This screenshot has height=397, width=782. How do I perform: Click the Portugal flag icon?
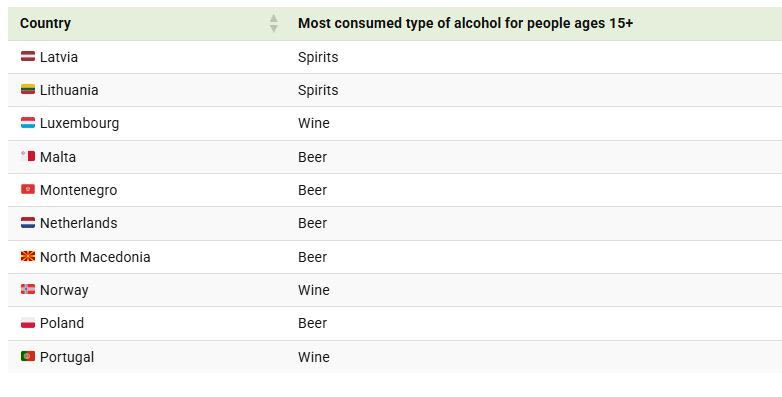(28, 356)
